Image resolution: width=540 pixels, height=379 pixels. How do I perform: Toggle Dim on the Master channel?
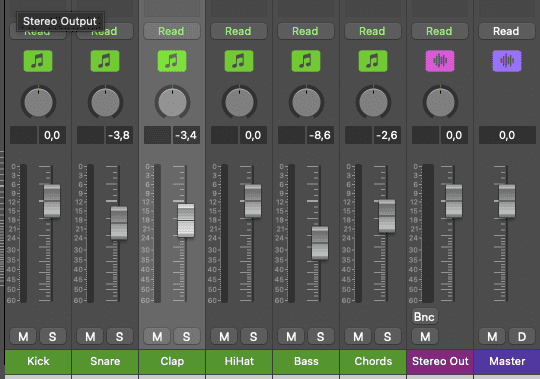click(x=522, y=336)
